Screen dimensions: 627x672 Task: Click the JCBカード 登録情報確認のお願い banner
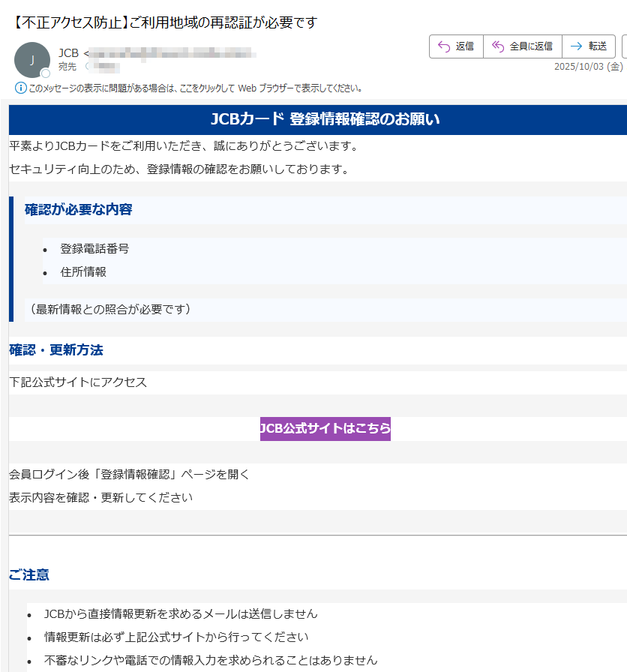coord(313,118)
